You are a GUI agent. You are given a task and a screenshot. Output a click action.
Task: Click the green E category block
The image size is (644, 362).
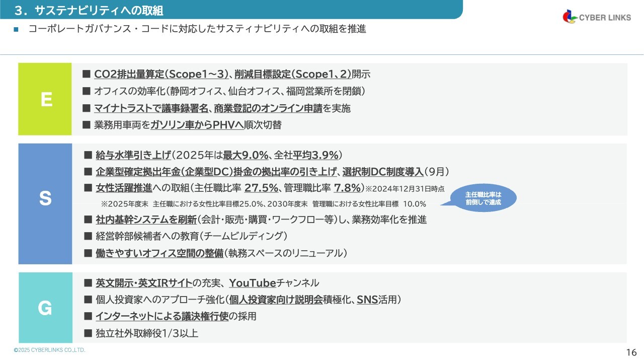tap(45, 99)
